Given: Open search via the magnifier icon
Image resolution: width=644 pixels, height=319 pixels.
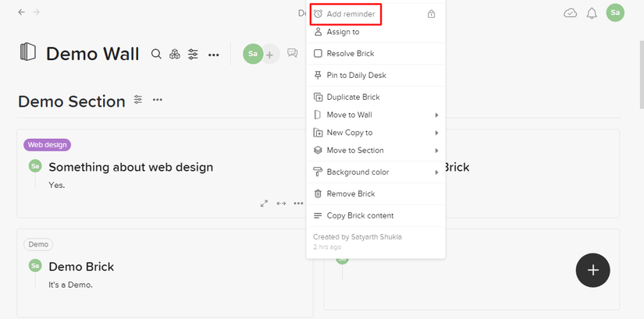Looking at the screenshot, I should tap(156, 54).
